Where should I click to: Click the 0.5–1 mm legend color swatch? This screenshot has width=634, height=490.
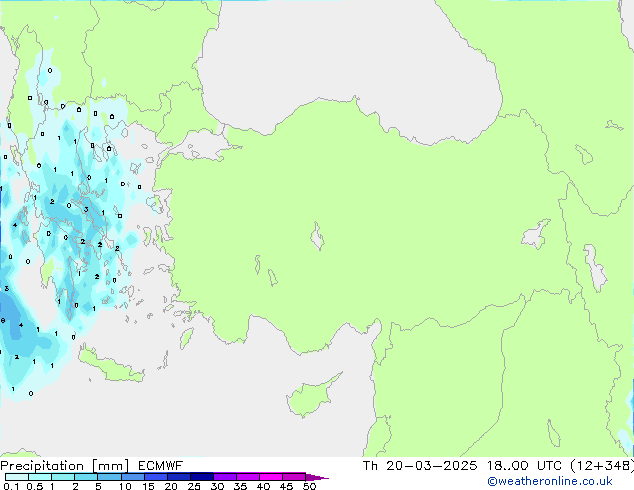tap(40, 477)
